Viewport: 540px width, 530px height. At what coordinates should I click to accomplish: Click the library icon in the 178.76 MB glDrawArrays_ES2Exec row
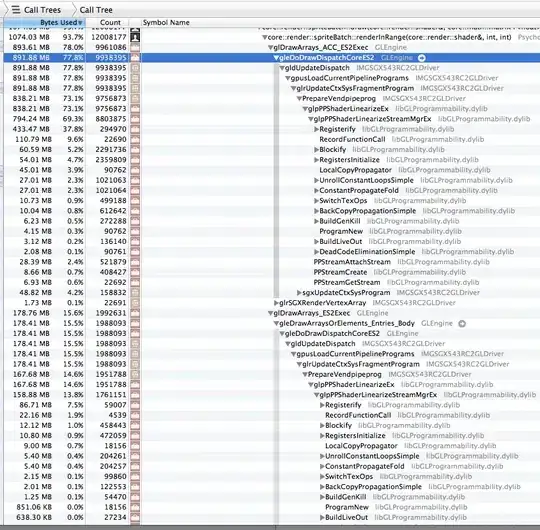tap(135, 313)
